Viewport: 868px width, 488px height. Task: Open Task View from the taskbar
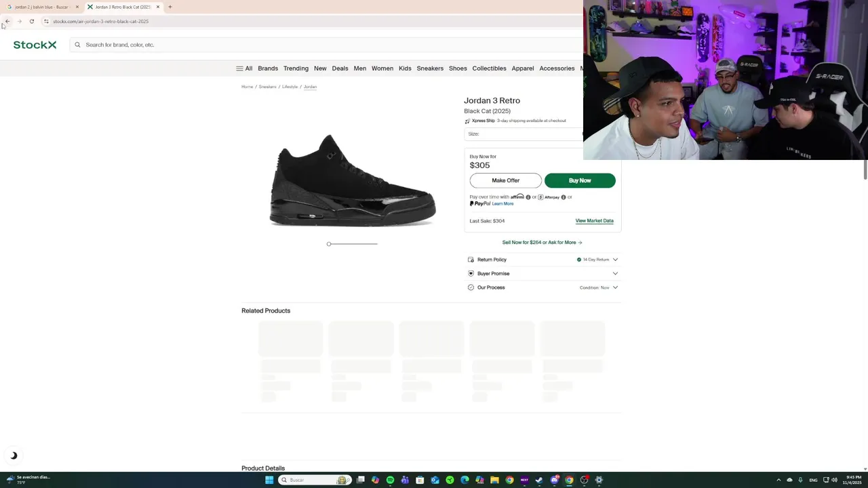pos(361,480)
